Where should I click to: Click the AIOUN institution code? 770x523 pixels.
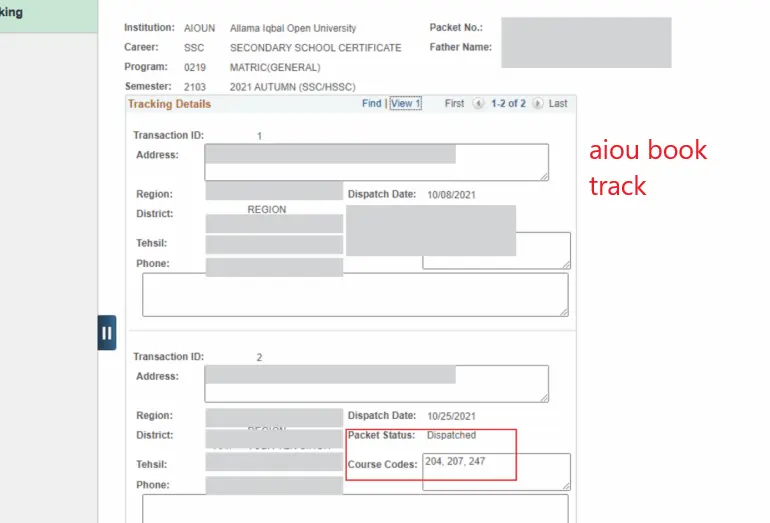[x=199, y=28]
